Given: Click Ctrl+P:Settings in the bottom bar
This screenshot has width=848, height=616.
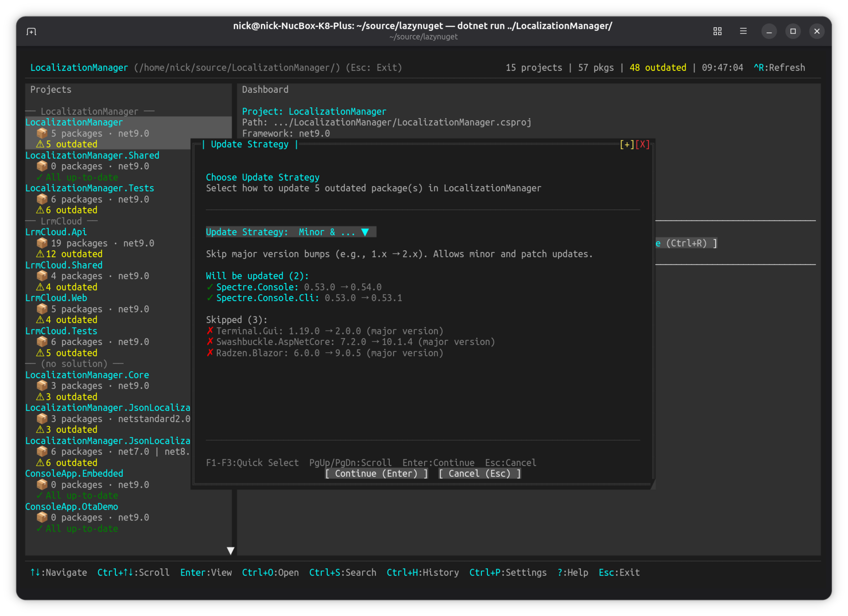Looking at the screenshot, I should tap(508, 572).
